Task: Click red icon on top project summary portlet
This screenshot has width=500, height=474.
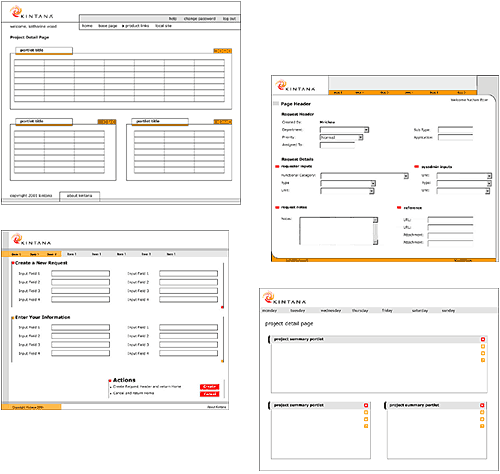Action: click(483, 339)
